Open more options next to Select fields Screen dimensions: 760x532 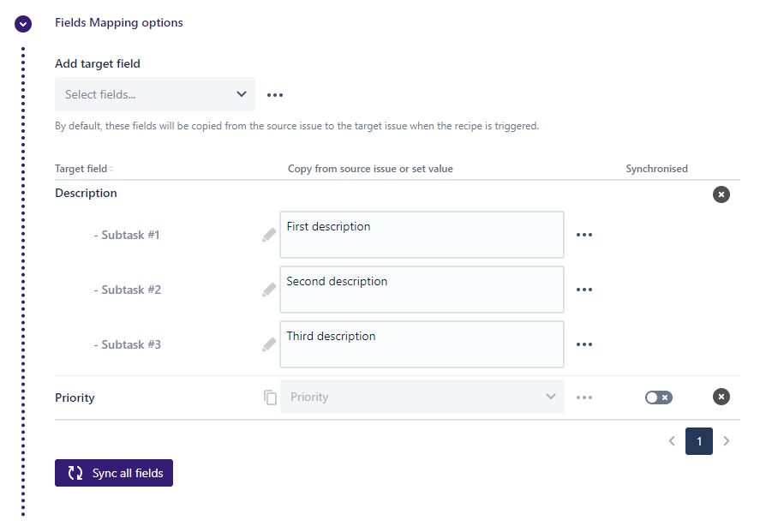pos(274,95)
